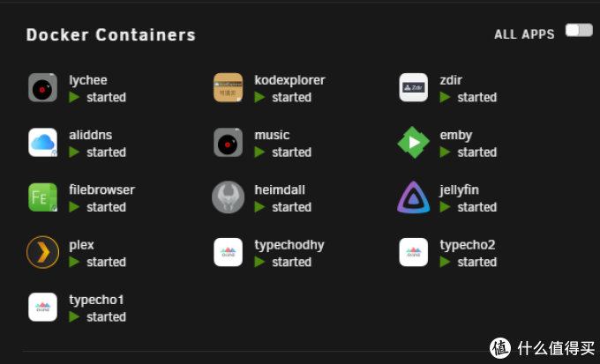Click the green started arrow under plex
Image resolution: width=600 pixels, height=364 pixels.
pyautogui.click(x=74, y=262)
